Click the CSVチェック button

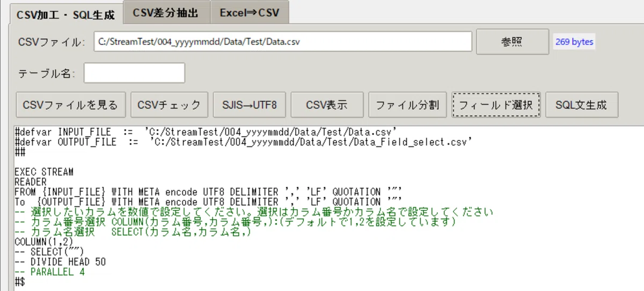point(169,105)
